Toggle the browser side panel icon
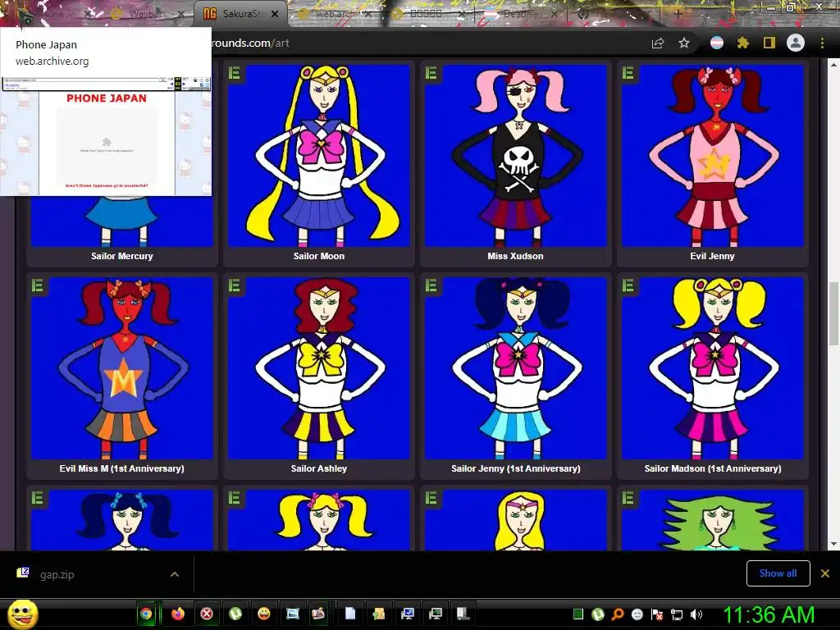The width and height of the screenshot is (840, 630). tap(769, 43)
